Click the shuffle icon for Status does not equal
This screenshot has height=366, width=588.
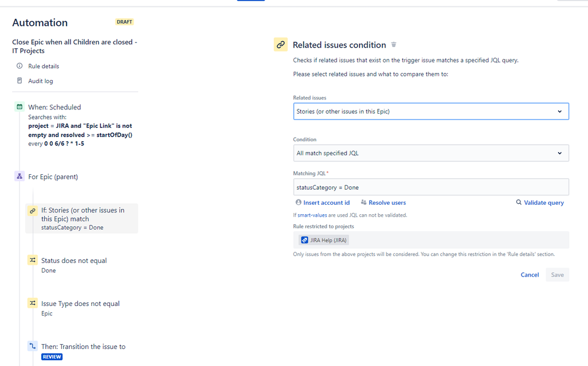(32, 260)
